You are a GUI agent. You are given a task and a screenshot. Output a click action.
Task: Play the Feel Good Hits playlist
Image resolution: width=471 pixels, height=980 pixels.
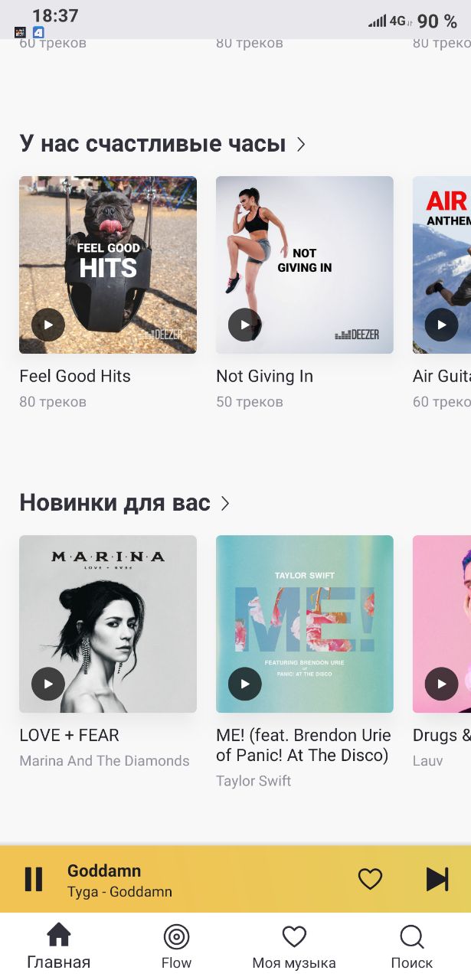47,325
